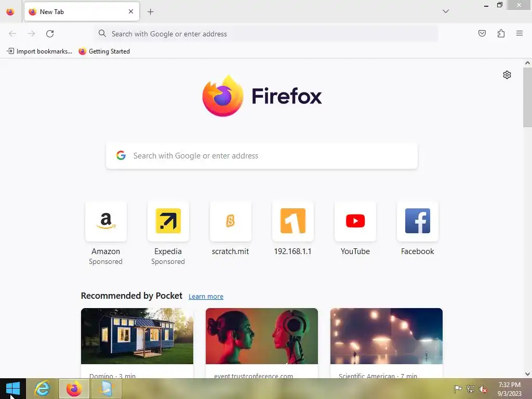Expand the list all tabs chevron
532x399 pixels.
[x=445, y=11]
